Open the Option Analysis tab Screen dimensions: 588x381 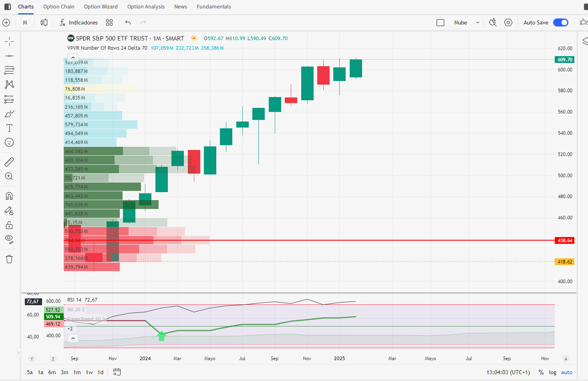[x=146, y=7]
